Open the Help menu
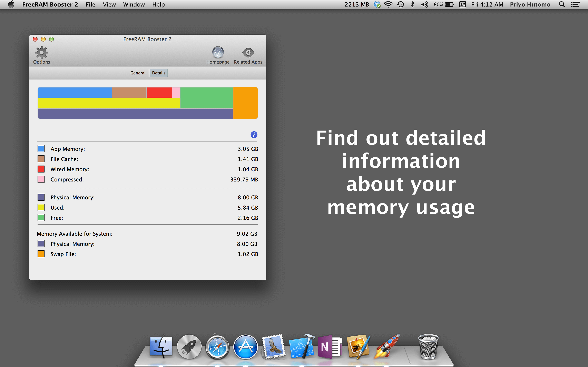This screenshot has width=588, height=367. point(158,4)
